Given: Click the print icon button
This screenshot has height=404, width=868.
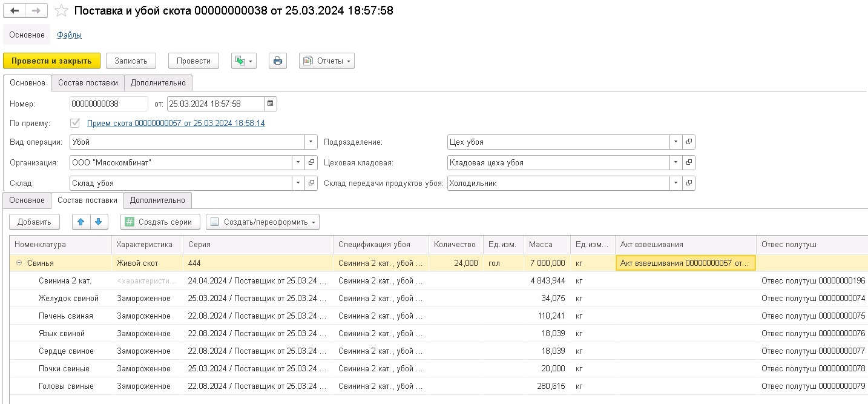Looking at the screenshot, I should click(277, 61).
